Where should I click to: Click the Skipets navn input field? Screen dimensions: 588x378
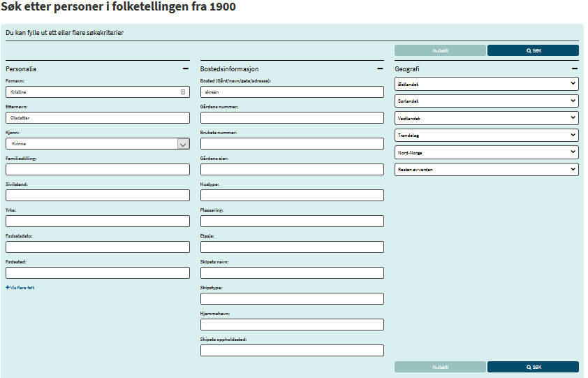[292, 272]
